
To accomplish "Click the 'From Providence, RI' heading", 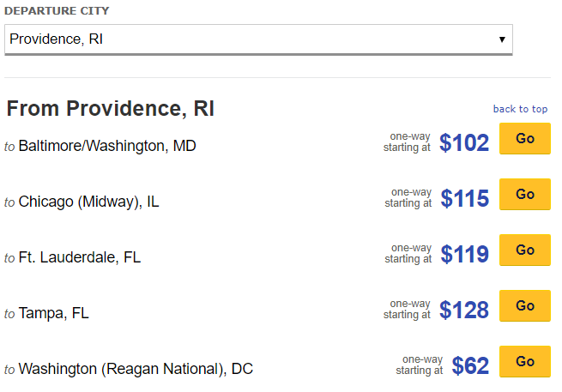I will click(111, 109).
